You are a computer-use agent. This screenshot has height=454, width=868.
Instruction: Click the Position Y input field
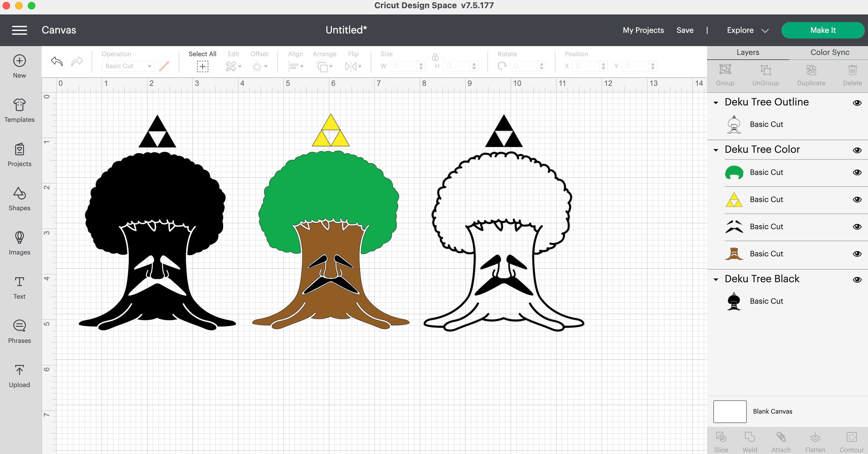pyautogui.click(x=636, y=66)
